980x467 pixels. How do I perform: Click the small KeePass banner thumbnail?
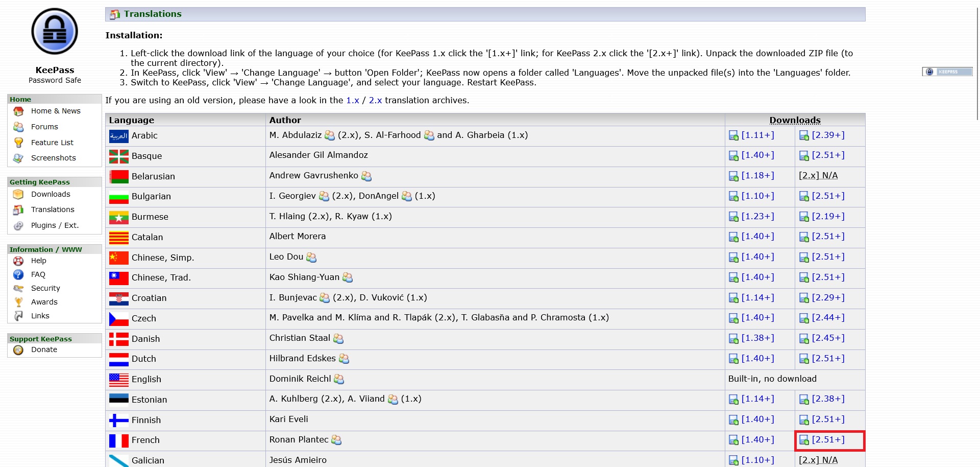947,72
